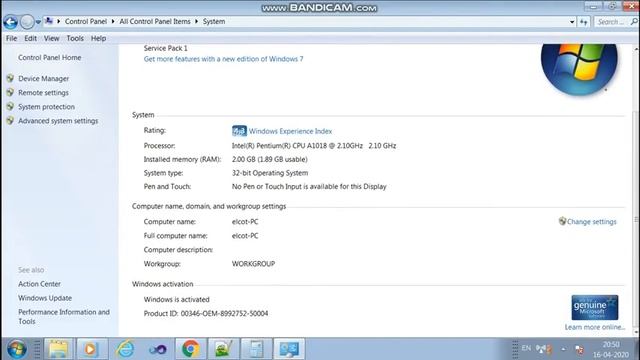
Task: Open the View menu
Action: [x=51, y=38]
